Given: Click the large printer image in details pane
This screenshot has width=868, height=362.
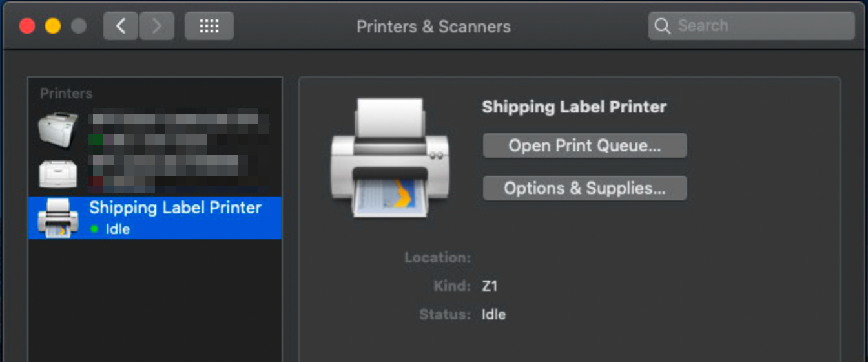Looking at the screenshot, I should [x=390, y=157].
